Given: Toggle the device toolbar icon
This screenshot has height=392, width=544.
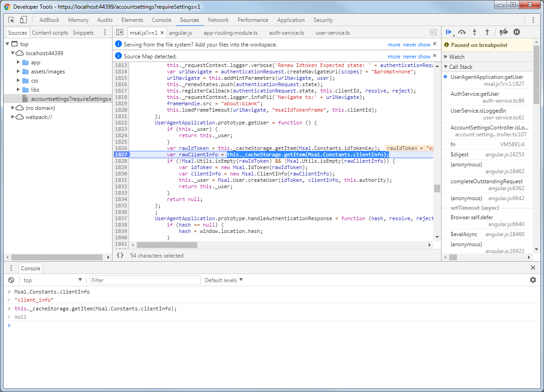Looking at the screenshot, I should (24, 20).
